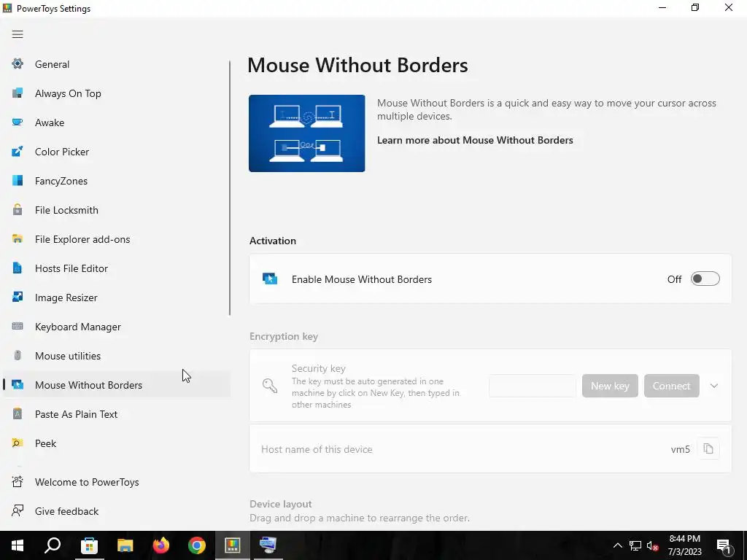Screen dimensions: 747x560
Task: Click the security key icon
Action: click(x=270, y=386)
